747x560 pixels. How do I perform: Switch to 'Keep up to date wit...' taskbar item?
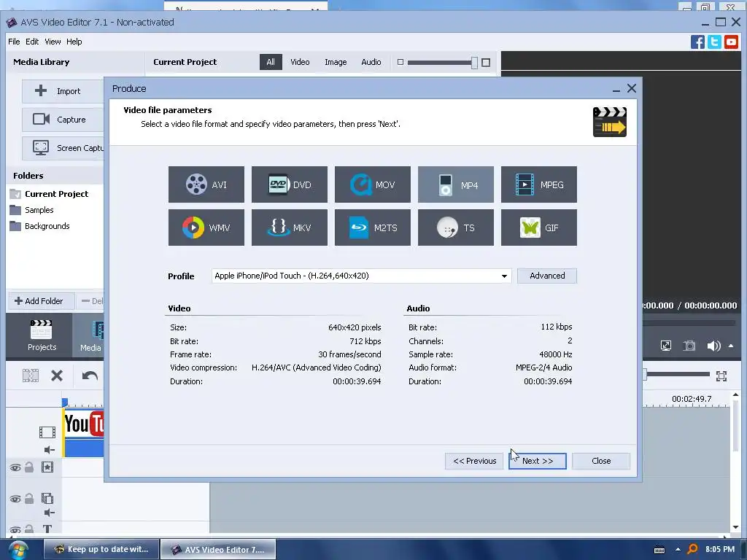pyautogui.click(x=101, y=549)
